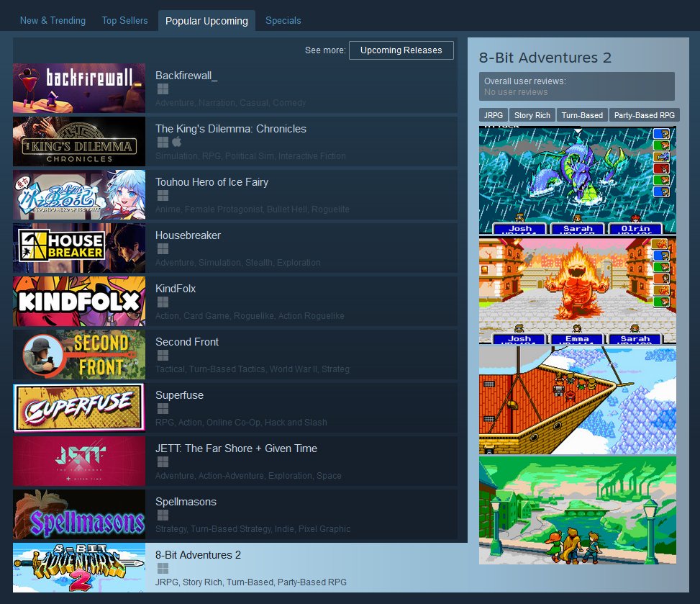Click the Windows icon under Backfirewall_

(163, 89)
